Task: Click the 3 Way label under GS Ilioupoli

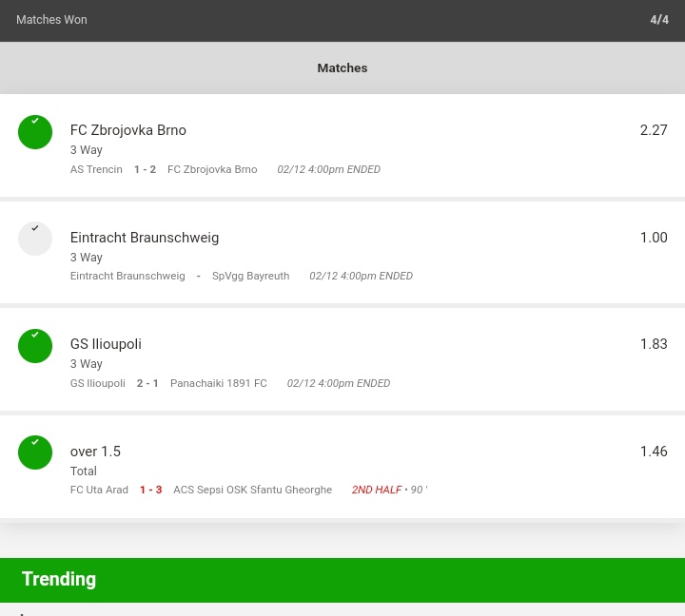Action: 86,364
